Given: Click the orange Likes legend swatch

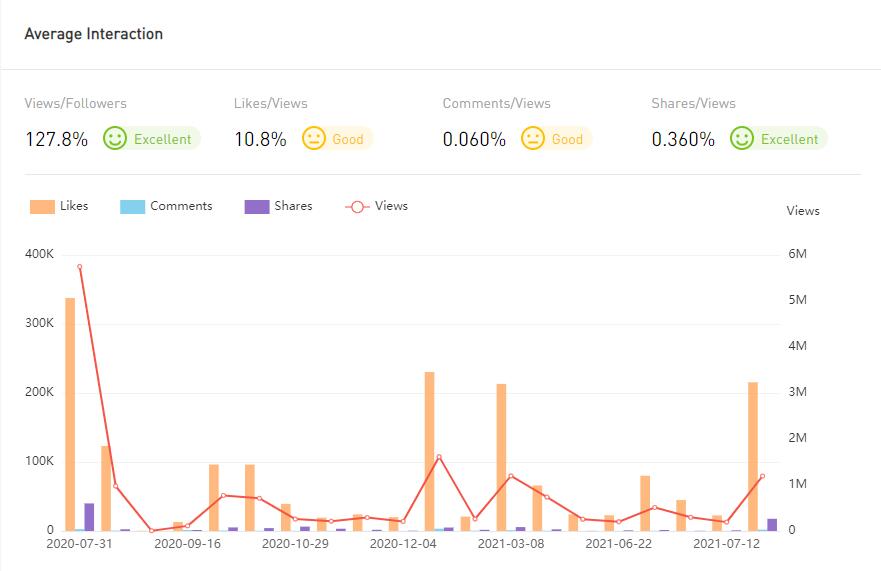Looking at the screenshot, I should coord(42,207).
